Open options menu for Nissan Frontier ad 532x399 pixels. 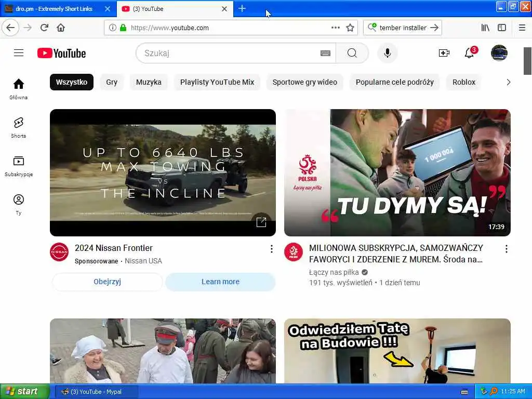[271, 249]
